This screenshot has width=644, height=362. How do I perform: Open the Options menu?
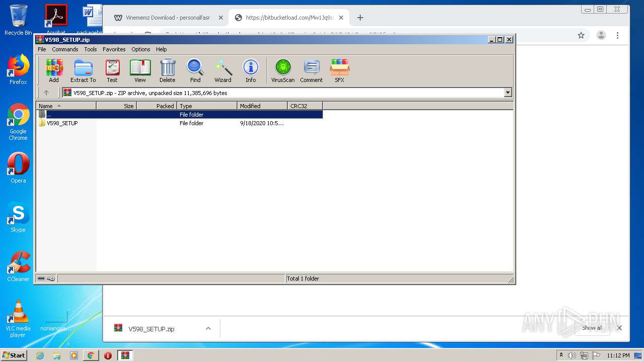(141, 49)
